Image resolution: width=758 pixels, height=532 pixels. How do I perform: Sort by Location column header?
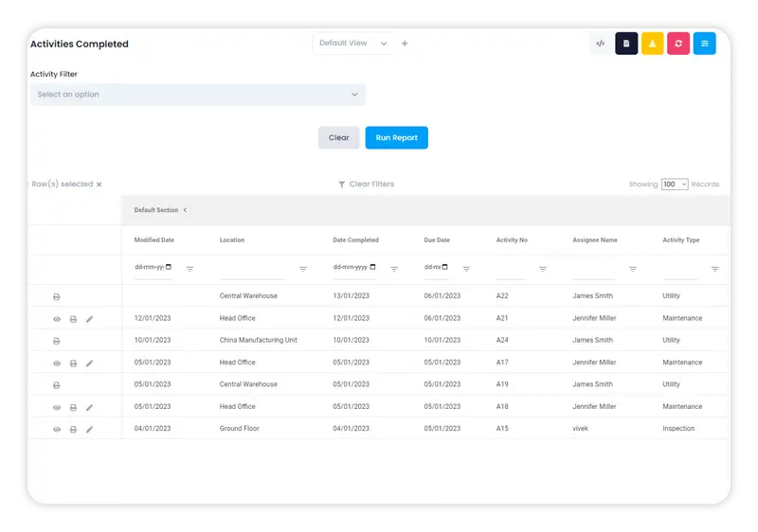click(x=232, y=239)
